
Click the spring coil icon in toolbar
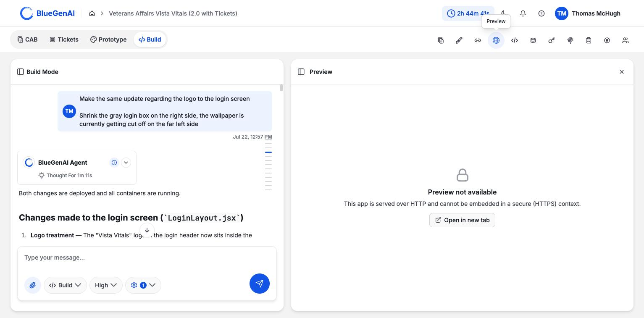570,40
